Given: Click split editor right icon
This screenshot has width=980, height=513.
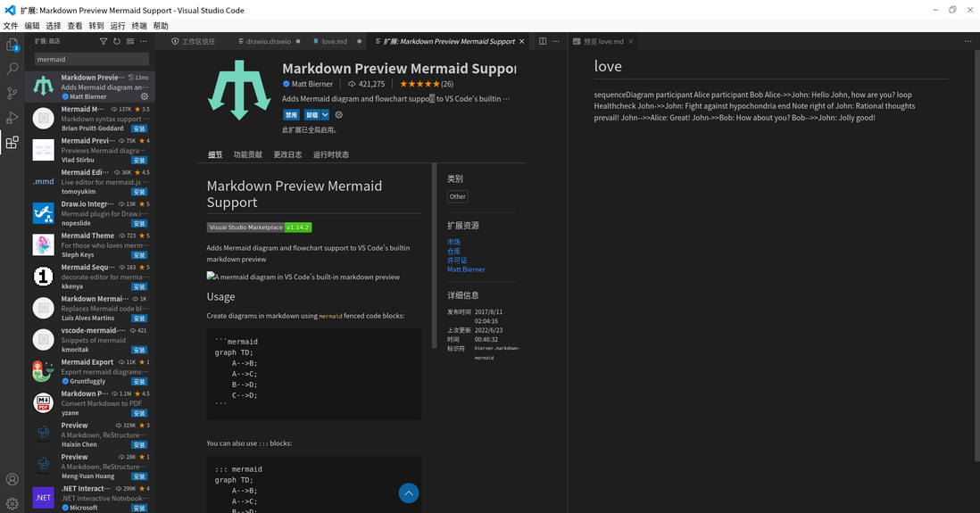Looking at the screenshot, I should coord(543,41).
